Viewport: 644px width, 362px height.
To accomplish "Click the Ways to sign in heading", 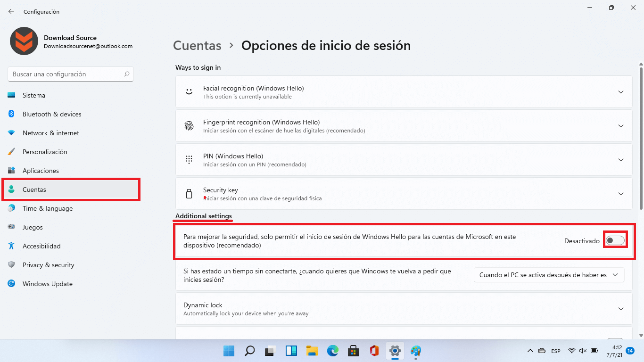I will click(198, 67).
